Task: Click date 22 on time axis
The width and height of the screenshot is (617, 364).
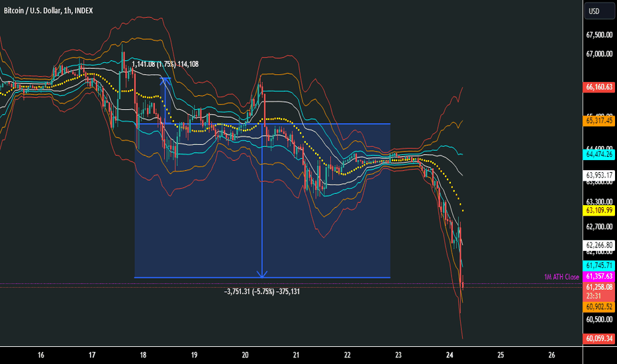Action: [x=348, y=355]
